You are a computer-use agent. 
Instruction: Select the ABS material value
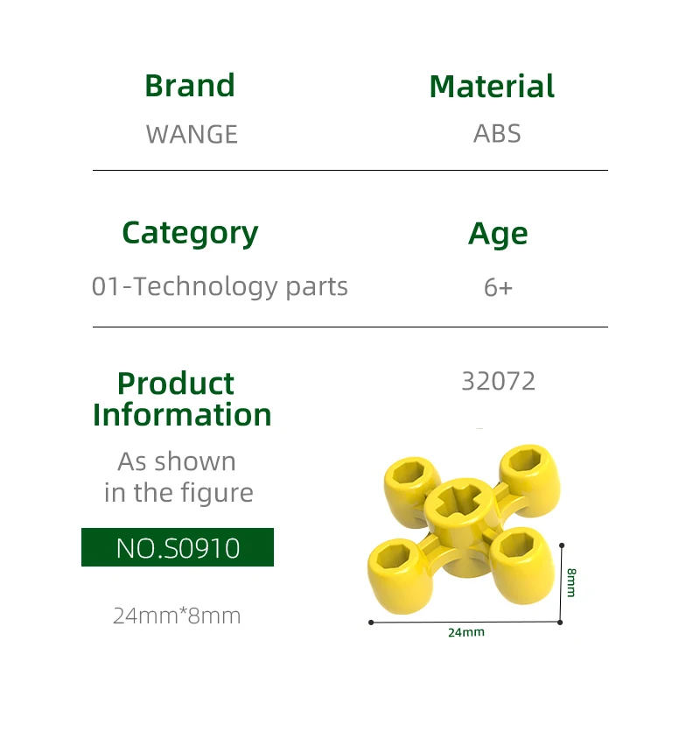click(497, 134)
